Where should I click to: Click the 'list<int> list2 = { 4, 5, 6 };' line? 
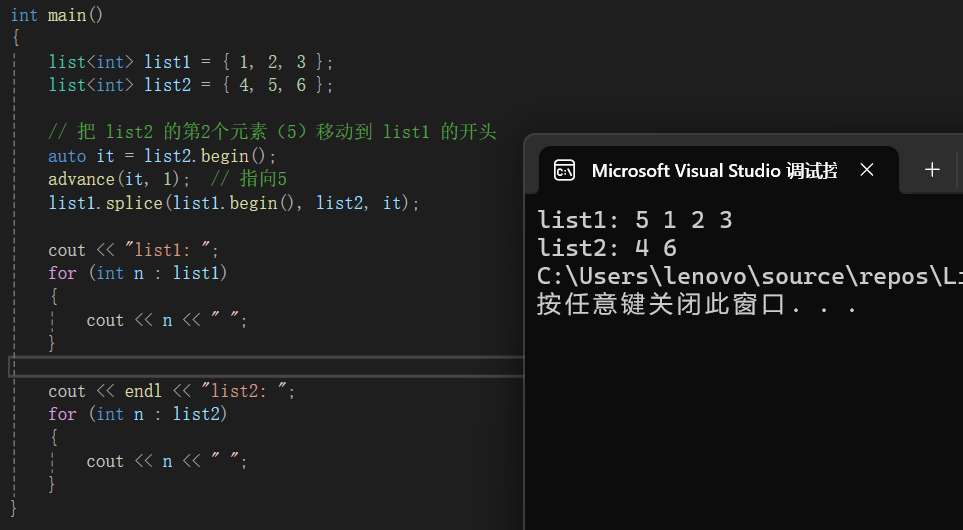pyautogui.click(x=191, y=85)
